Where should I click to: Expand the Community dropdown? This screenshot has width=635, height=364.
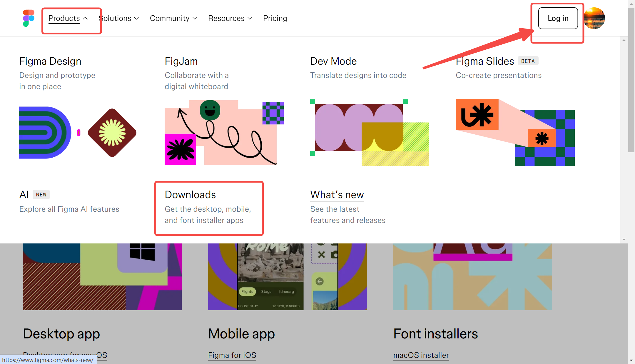tap(173, 18)
